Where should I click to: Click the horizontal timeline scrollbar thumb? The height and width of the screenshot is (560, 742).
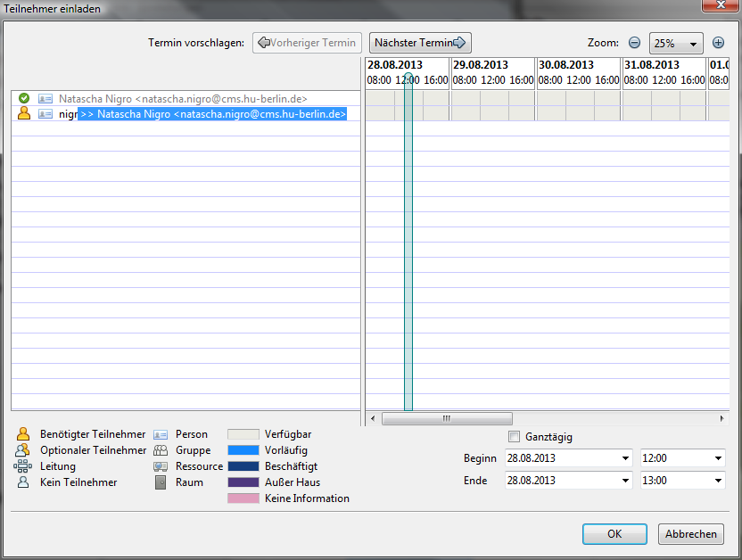pos(447,418)
